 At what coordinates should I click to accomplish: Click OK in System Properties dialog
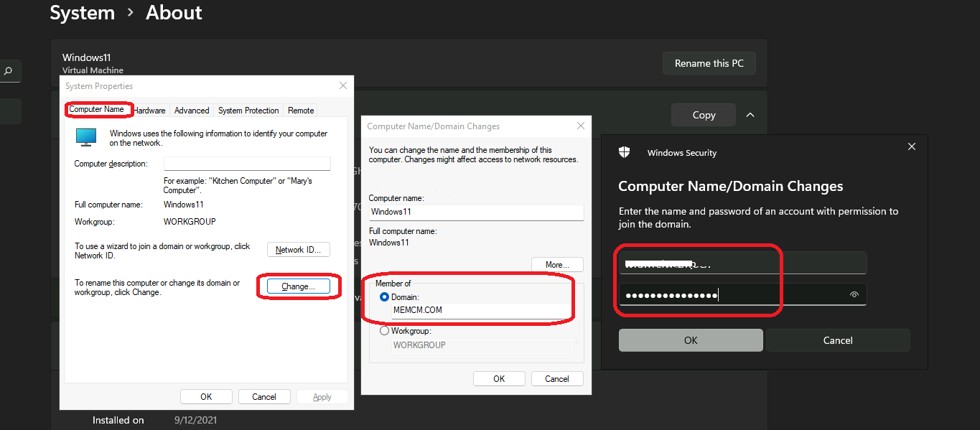[206, 396]
